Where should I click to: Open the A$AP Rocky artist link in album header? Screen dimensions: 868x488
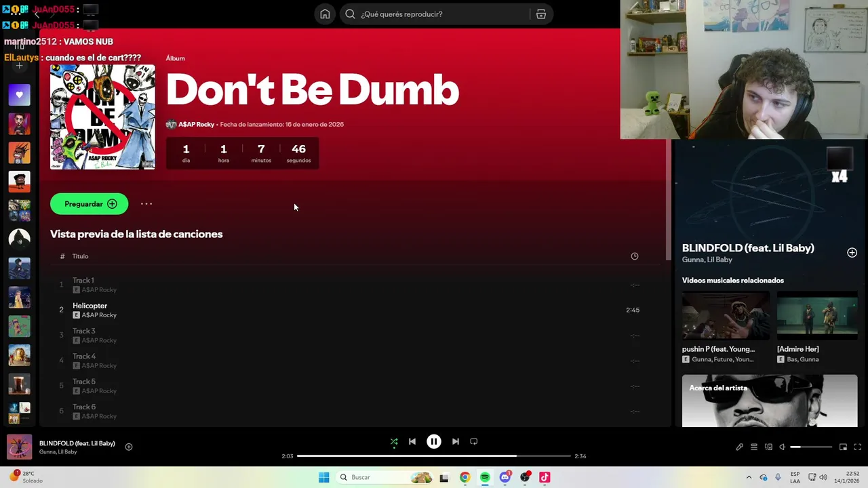196,125
